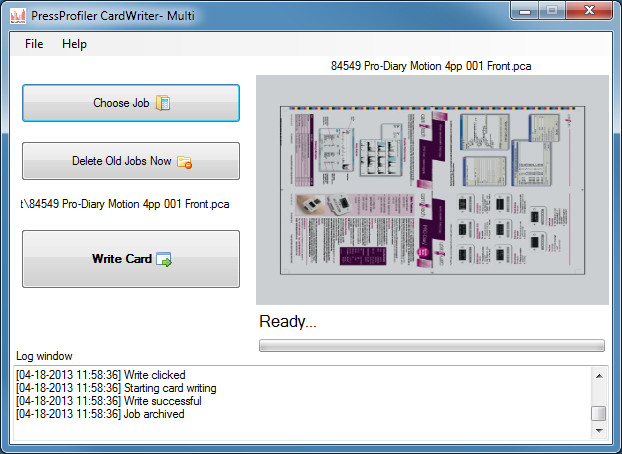Click the card arrow icon on Write Card

(164, 260)
